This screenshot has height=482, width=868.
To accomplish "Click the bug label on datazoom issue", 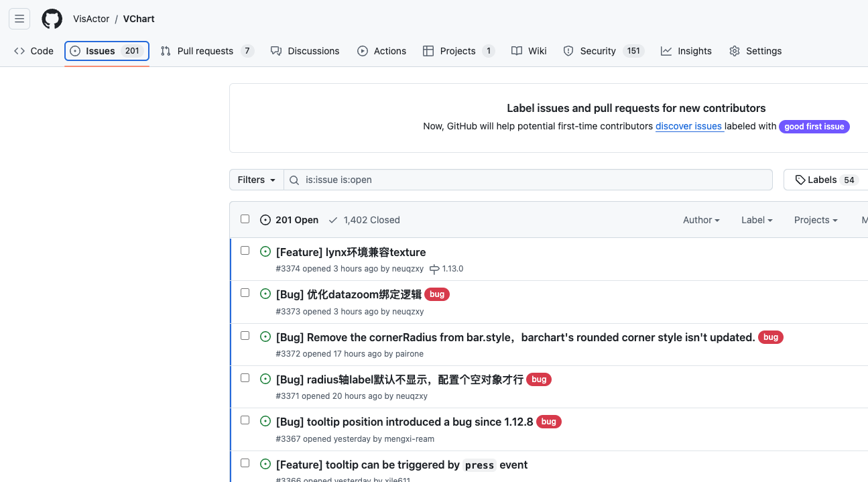I will click(437, 294).
